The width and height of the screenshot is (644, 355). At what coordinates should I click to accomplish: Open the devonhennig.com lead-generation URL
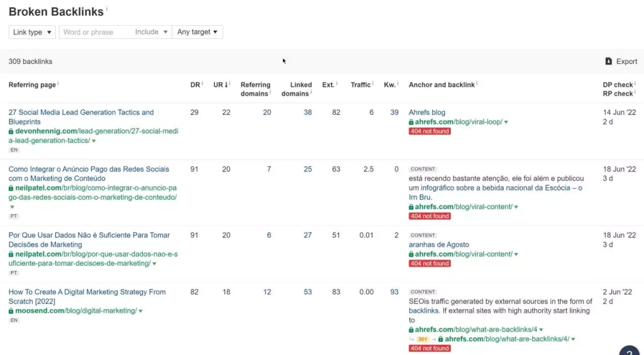[x=93, y=136]
